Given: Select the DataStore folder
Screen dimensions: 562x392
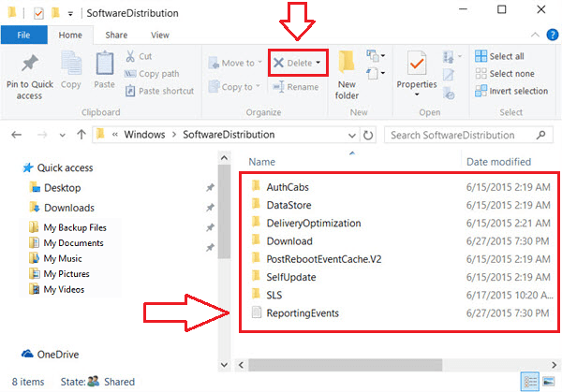Looking at the screenshot, I should pyautogui.click(x=288, y=205).
